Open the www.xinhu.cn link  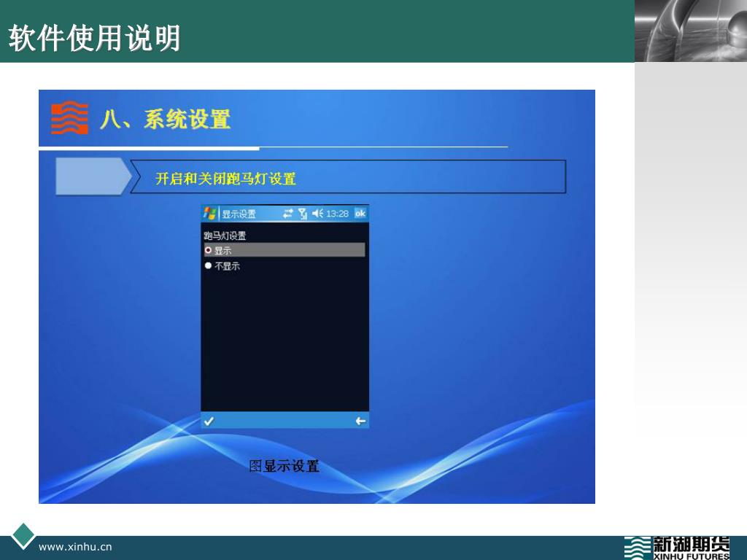coord(75,547)
